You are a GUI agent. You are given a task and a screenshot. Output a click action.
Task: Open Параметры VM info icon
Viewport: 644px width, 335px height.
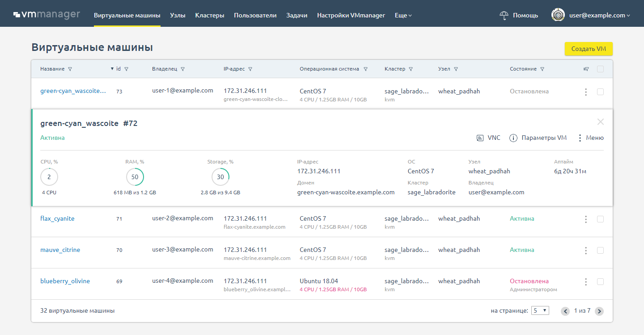[513, 138]
